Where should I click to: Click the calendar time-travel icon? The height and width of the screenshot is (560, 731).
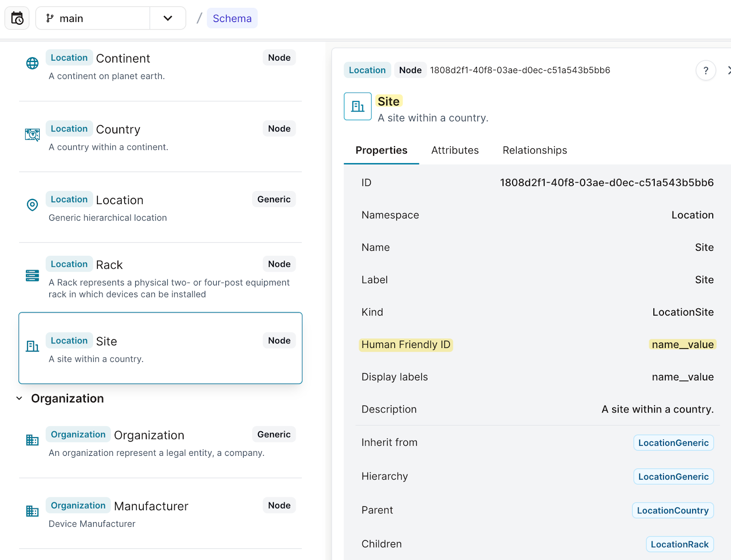[x=17, y=18]
